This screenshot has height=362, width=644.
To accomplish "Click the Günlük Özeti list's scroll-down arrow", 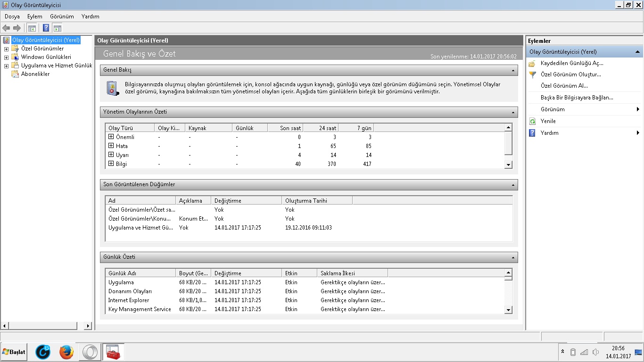I will [508, 310].
